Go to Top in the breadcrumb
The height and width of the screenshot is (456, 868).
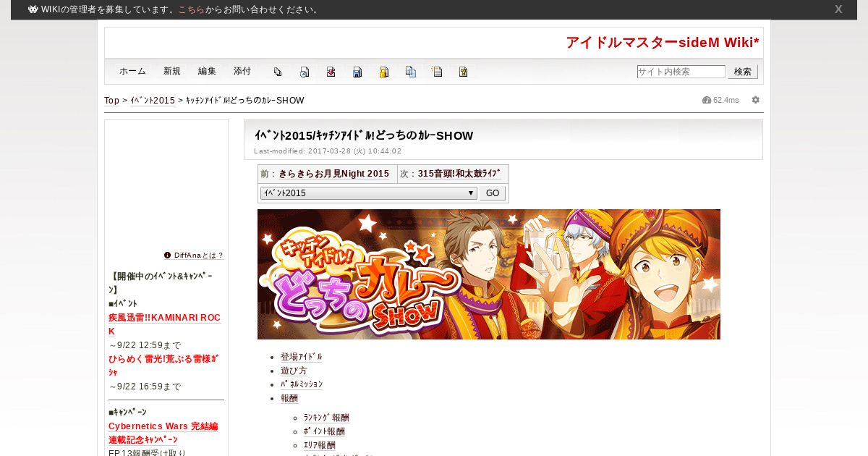point(111,100)
